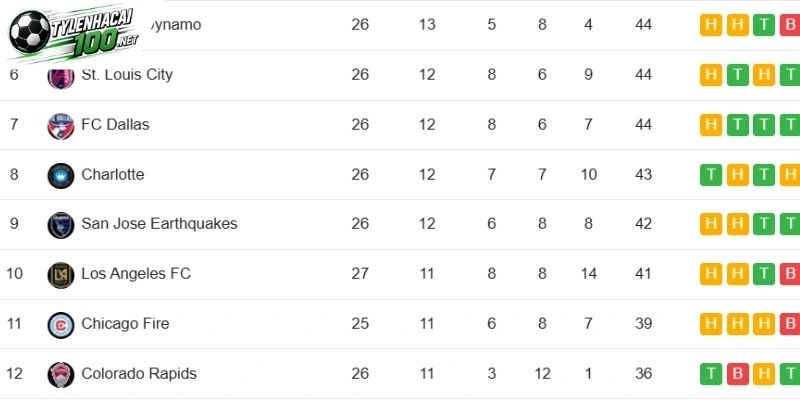The image size is (800, 400).
Task: Click the San Jose Earthquakes crest
Action: pos(61,225)
